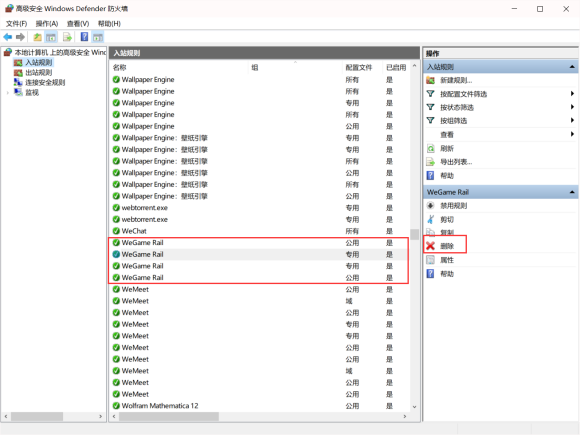
Task: Open the 按状态筛选 submenu
Action: click(500, 107)
